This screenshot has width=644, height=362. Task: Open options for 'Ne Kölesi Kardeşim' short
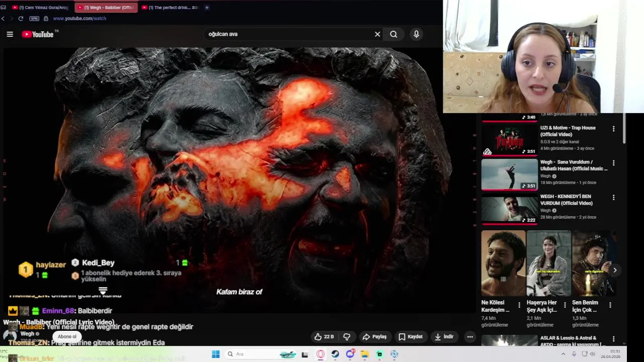519,305
